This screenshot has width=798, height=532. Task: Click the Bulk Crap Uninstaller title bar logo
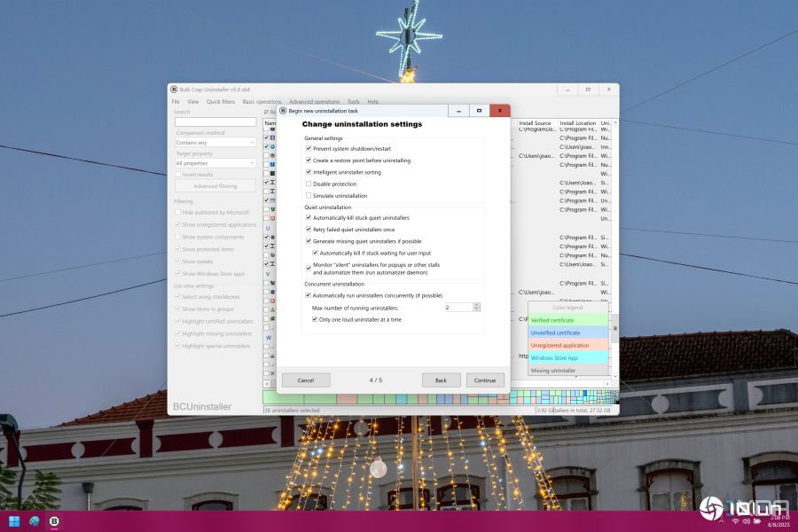[174, 90]
